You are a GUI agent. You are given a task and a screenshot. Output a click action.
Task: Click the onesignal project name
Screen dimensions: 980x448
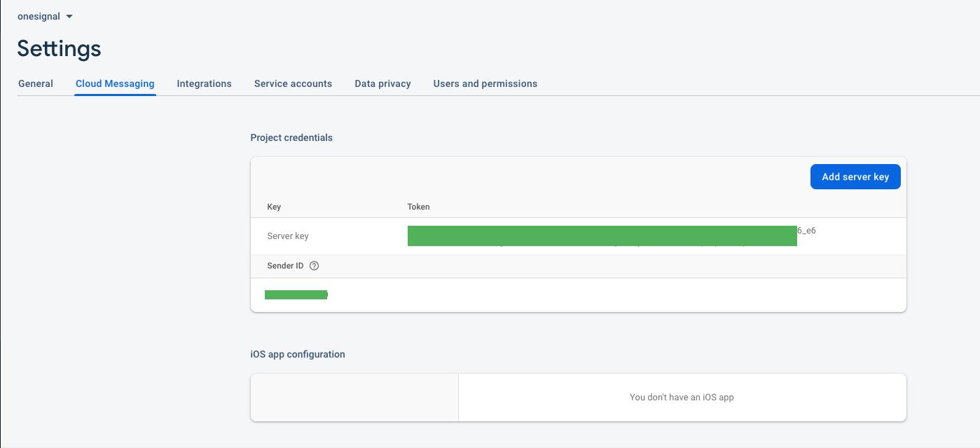(x=39, y=16)
